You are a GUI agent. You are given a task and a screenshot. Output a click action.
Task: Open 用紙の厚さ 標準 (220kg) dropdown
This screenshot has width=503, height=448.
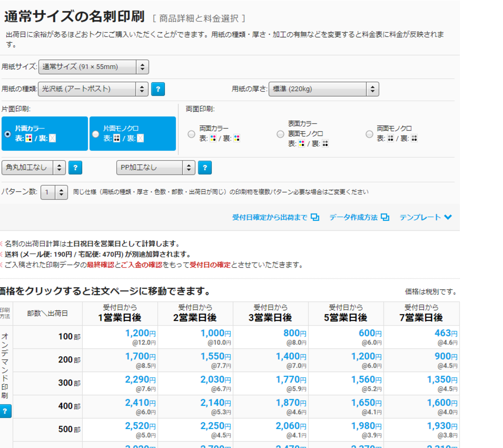pos(323,89)
